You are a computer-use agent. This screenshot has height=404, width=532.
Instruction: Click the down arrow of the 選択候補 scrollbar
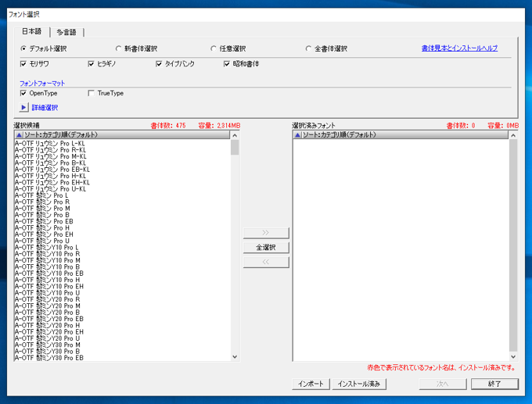click(x=235, y=356)
